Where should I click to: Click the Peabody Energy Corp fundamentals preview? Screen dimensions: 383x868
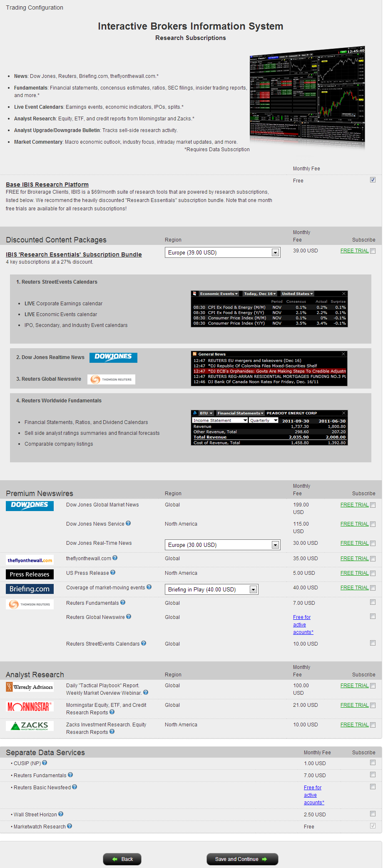coord(269,428)
